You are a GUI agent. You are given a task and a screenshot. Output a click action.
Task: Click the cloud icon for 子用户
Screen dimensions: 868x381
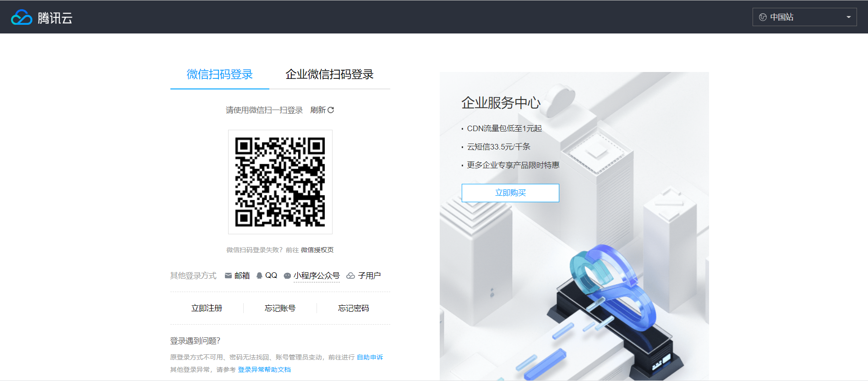click(x=350, y=276)
